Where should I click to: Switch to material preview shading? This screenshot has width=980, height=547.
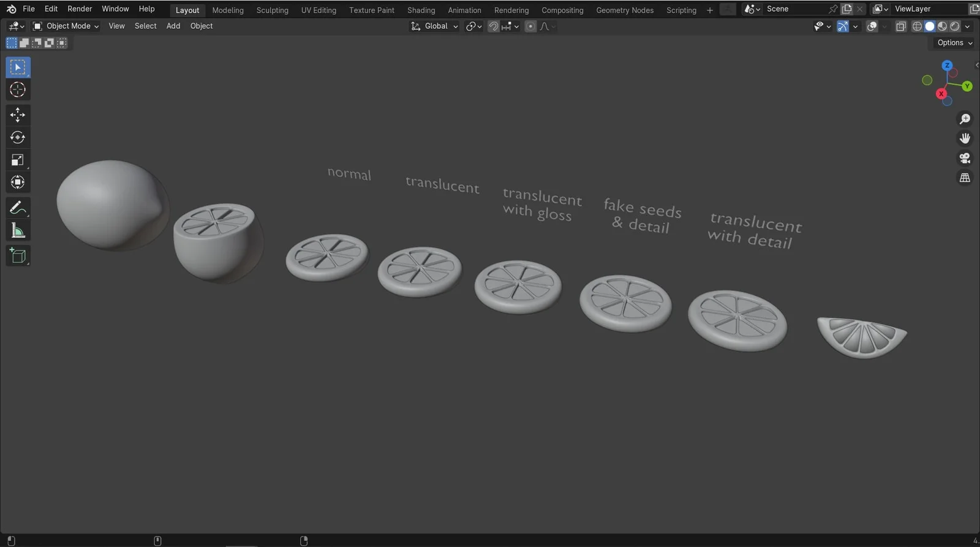(942, 26)
